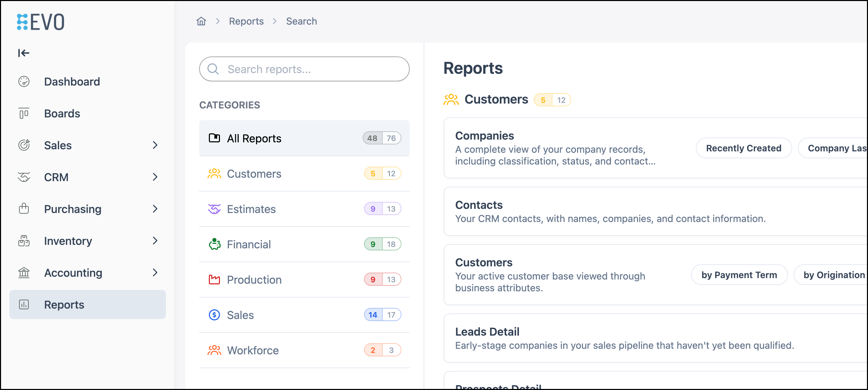Click the Reports chart icon in sidebar

[x=24, y=305]
